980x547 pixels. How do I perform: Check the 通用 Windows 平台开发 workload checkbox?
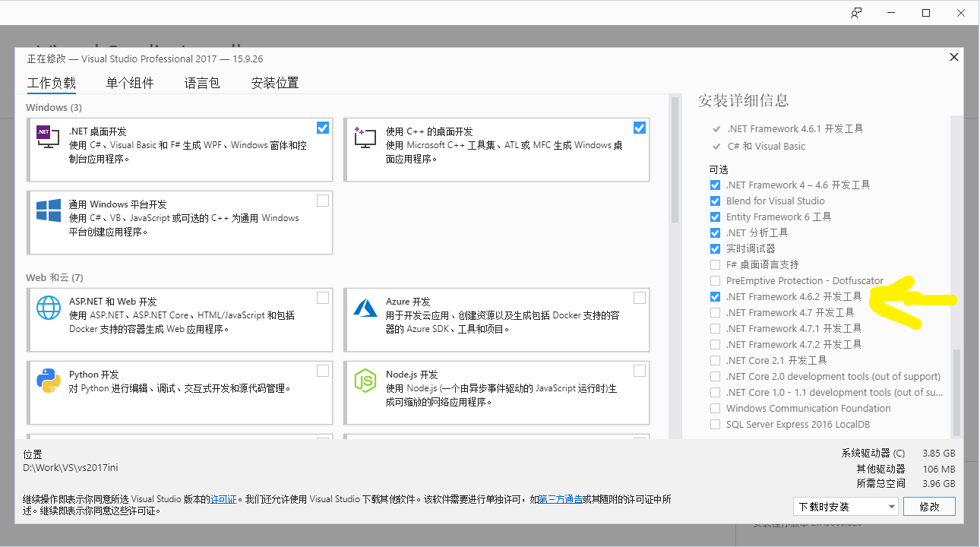coord(323,201)
